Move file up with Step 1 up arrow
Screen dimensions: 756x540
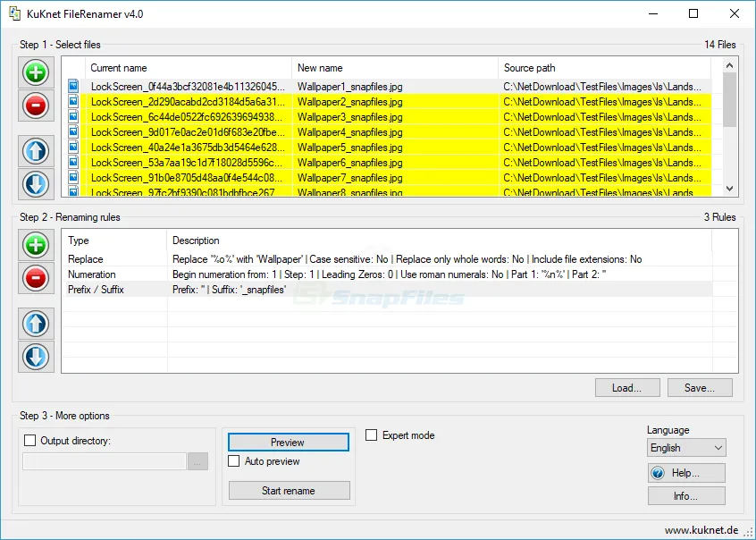pos(36,151)
